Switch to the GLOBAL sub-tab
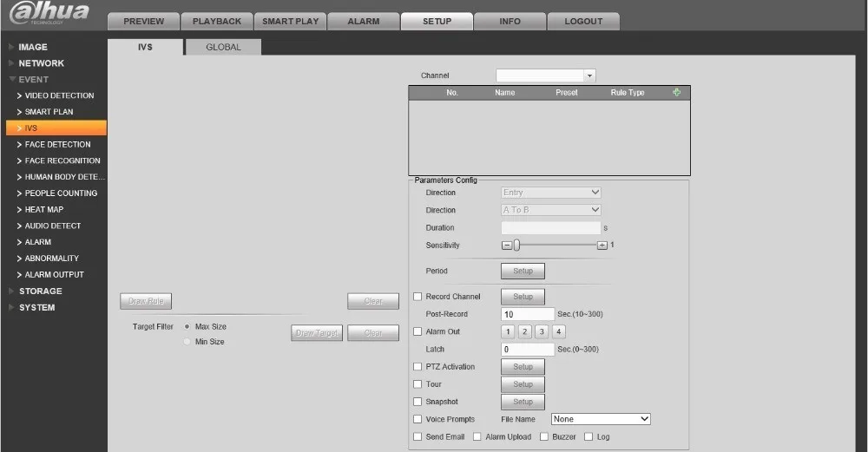Screen dimensions: 868x452 click(223, 47)
